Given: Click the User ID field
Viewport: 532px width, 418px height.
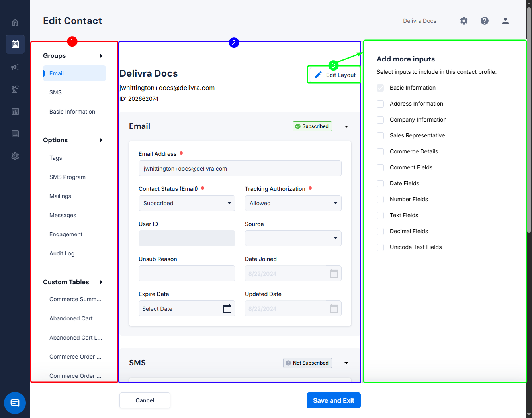Looking at the screenshot, I should (x=187, y=238).
